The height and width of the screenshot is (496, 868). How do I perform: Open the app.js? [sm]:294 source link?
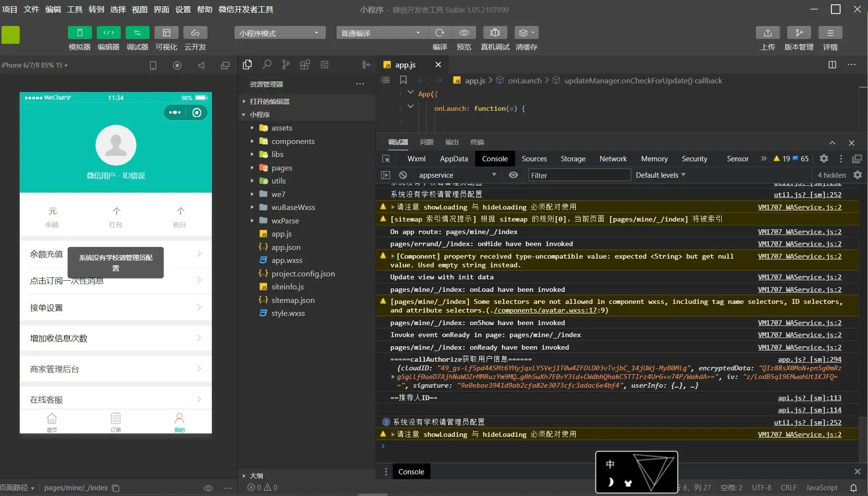(x=810, y=359)
